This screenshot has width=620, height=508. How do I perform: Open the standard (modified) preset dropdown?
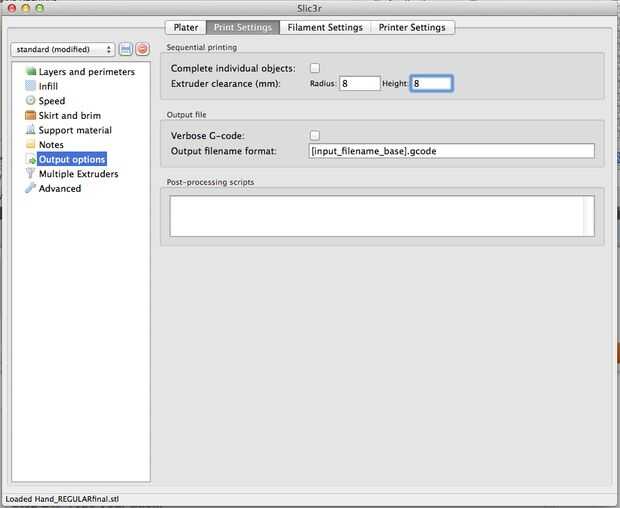click(63, 49)
